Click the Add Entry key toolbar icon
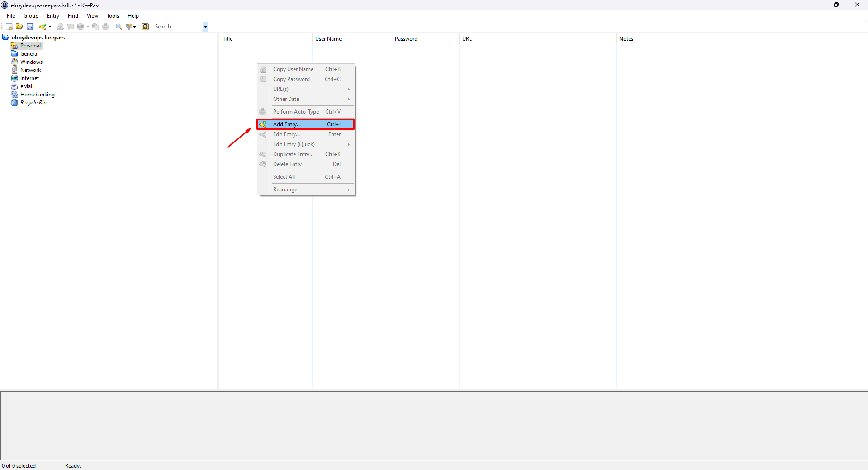Screen dimensions: 868x470 point(43,27)
